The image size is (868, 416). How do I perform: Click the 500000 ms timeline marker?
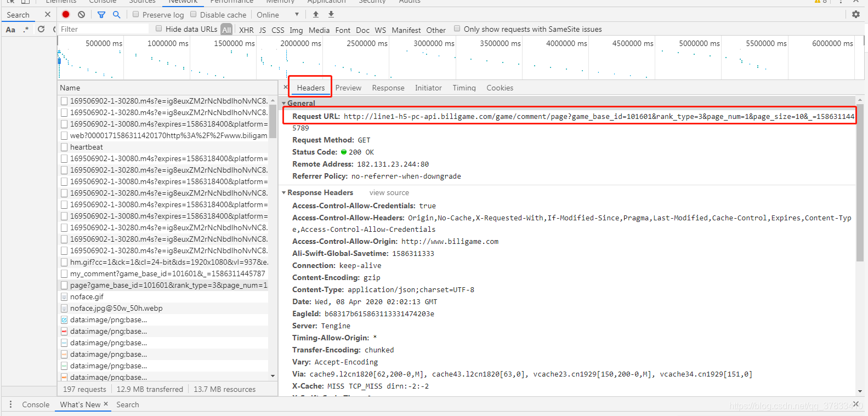point(104,43)
